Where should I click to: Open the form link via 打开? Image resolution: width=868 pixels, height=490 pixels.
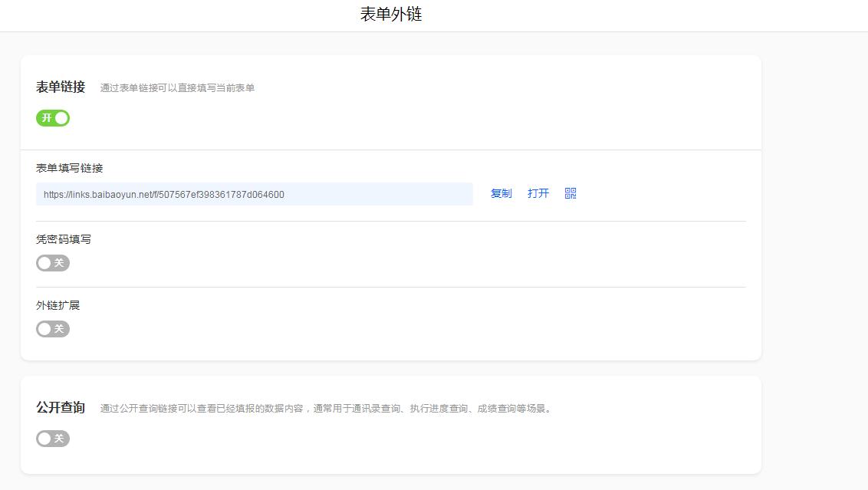click(538, 193)
